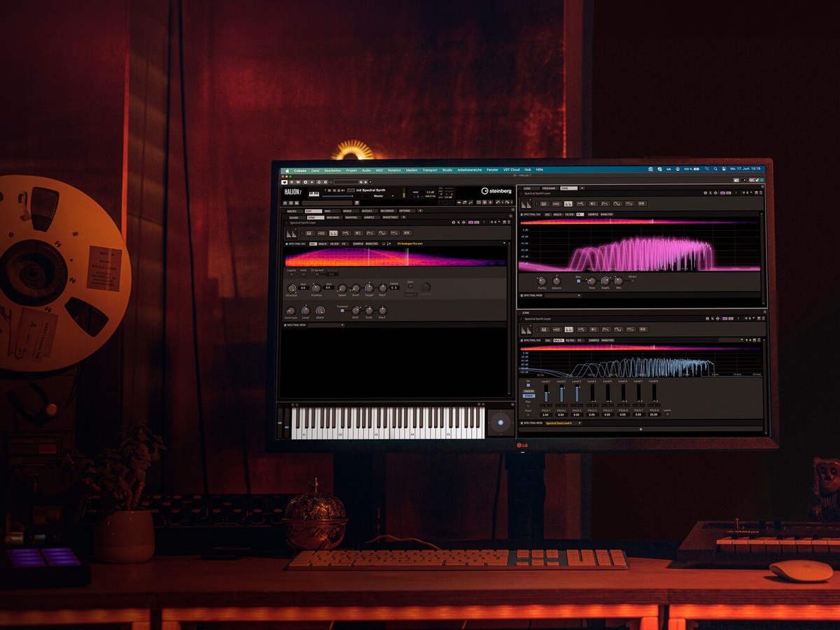The height and width of the screenshot is (630, 840).
Task: Open Spectral Mod dropdown in left editor
Action: [326, 325]
